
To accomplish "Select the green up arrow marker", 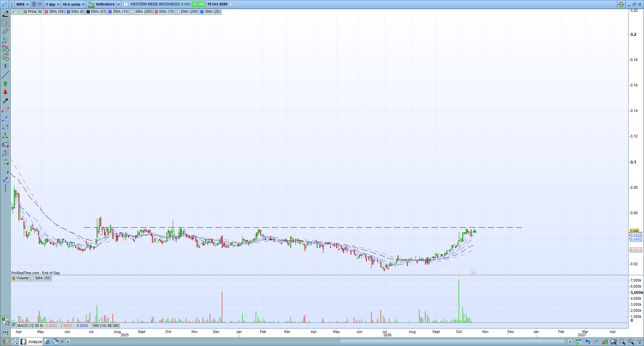I will pyautogui.click(x=5, y=84).
